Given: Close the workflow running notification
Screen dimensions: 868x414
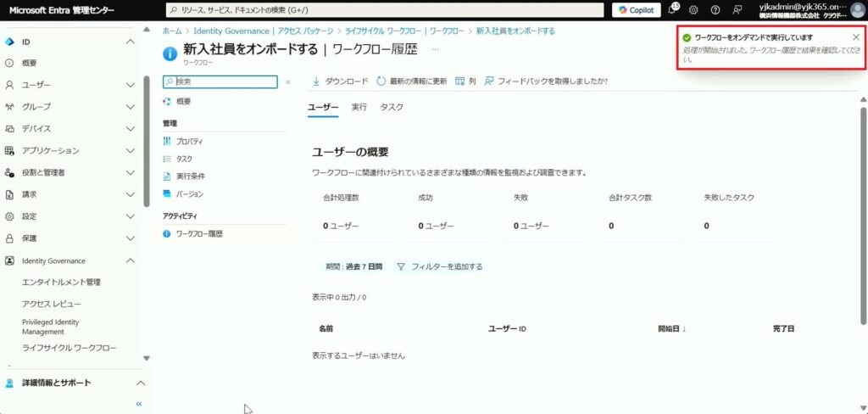Looking at the screenshot, I should 856,37.
